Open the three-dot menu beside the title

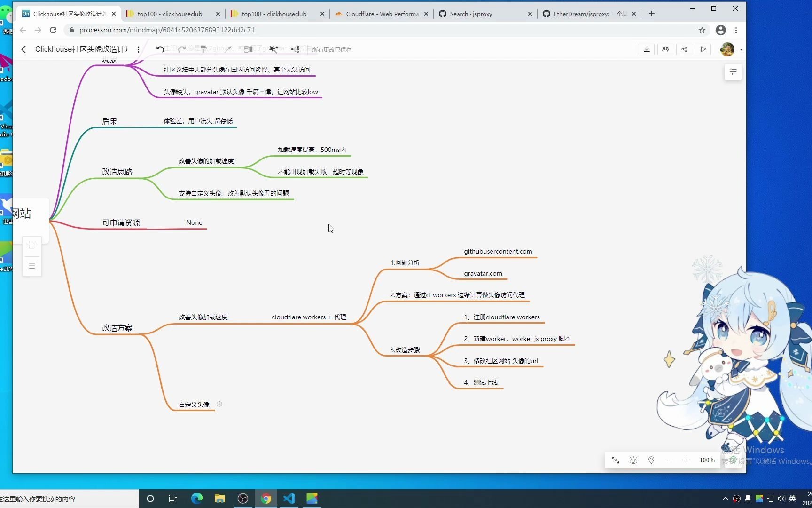click(x=138, y=49)
